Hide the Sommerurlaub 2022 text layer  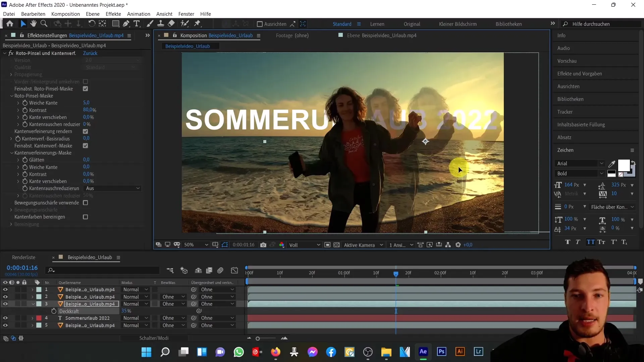coord(5,318)
